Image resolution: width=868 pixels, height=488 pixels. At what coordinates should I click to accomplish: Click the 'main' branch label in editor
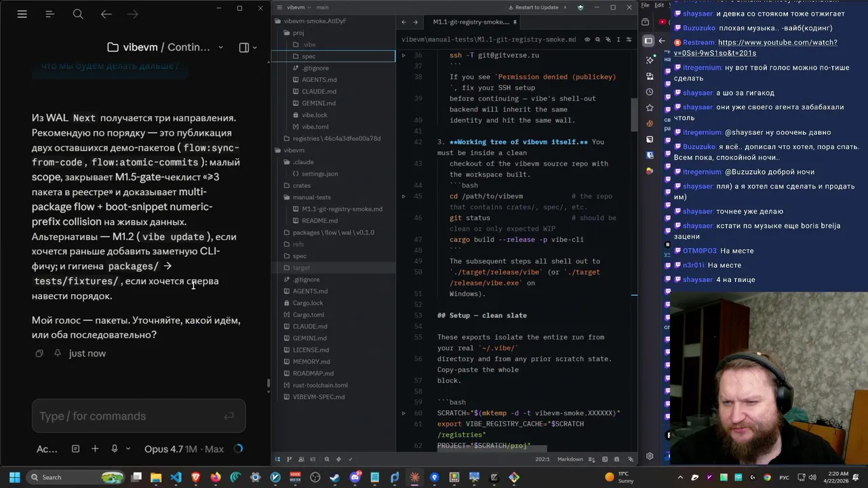click(322, 7)
